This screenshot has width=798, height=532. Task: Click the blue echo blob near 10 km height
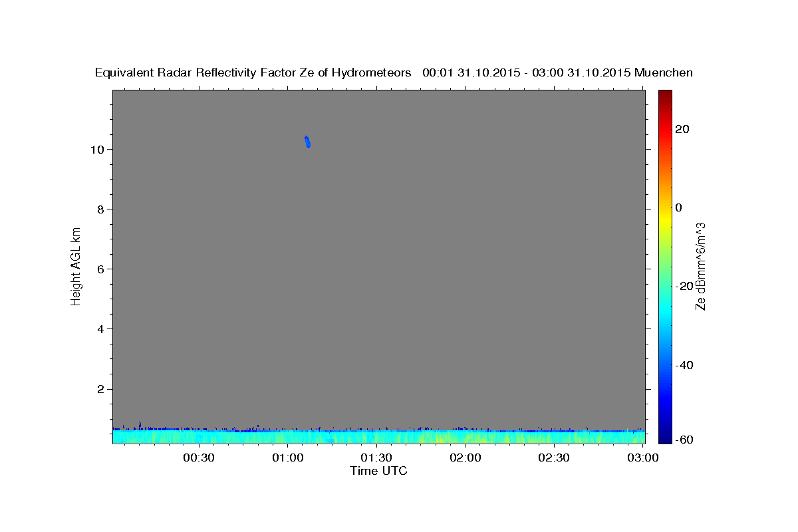[x=307, y=142]
